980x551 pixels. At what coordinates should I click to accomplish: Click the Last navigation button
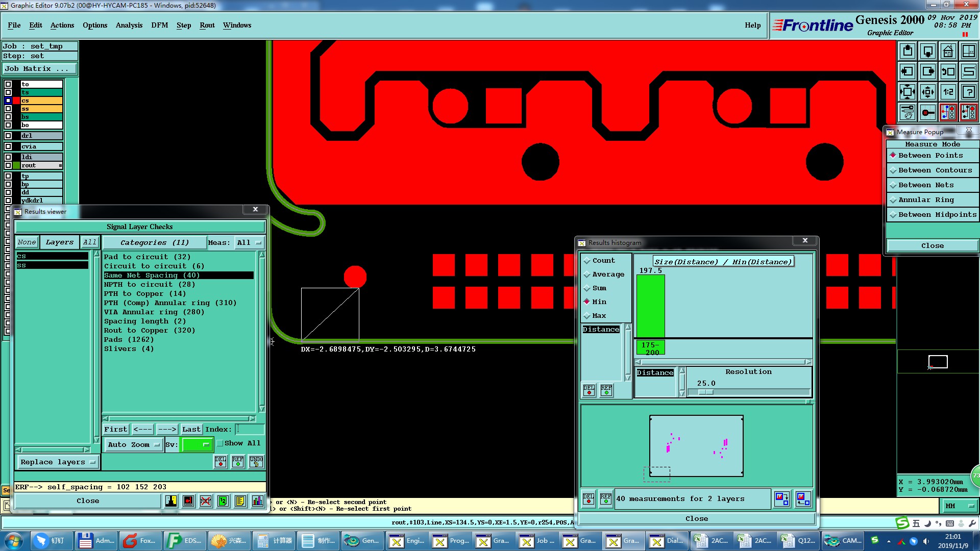click(x=191, y=430)
